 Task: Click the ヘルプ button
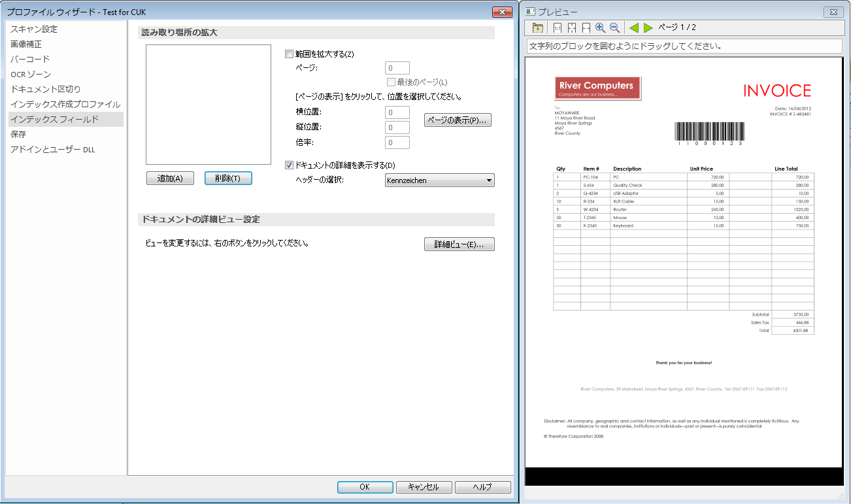point(482,487)
